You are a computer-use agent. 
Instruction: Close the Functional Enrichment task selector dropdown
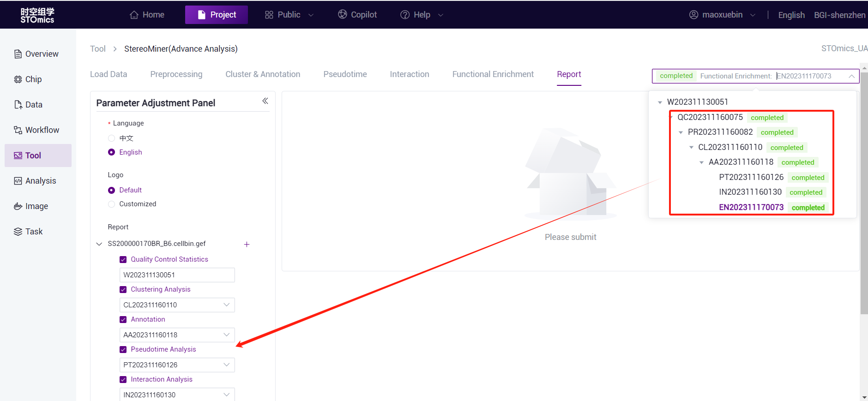coord(851,76)
